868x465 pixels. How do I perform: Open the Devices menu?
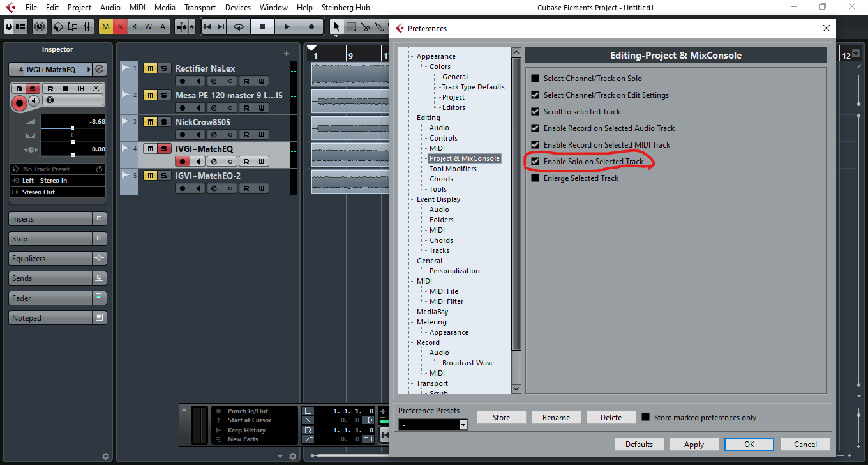click(x=238, y=8)
